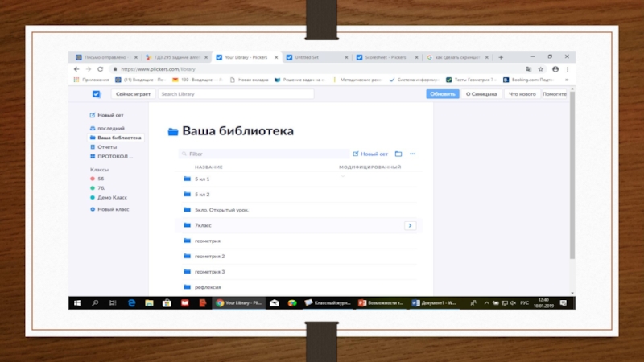Click the folder icon of '5 кл 1'

click(x=188, y=179)
